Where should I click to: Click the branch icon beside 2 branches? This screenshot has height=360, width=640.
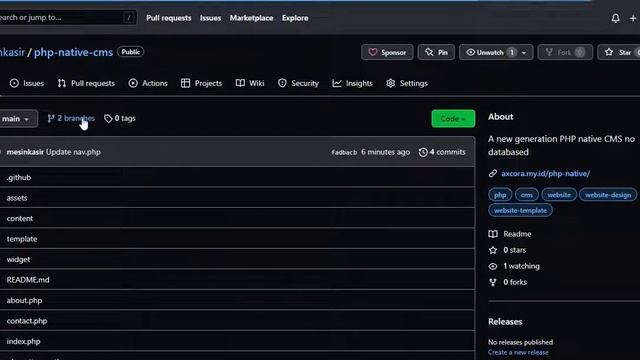click(x=51, y=118)
